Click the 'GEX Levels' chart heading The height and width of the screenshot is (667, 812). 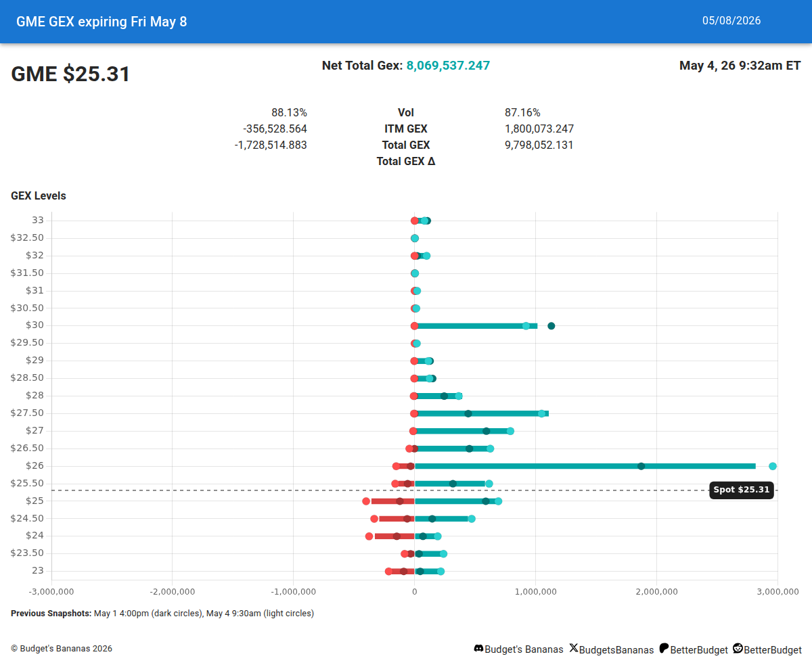click(39, 196)
